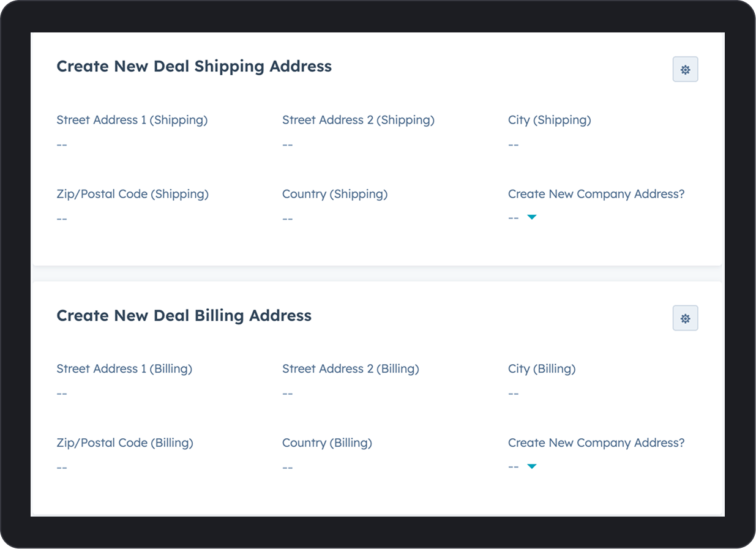The height and width of the screenshot is (549, 756).
Task: Expand Create New Company Address dropdown in Billing card
Action: [523, 467]
